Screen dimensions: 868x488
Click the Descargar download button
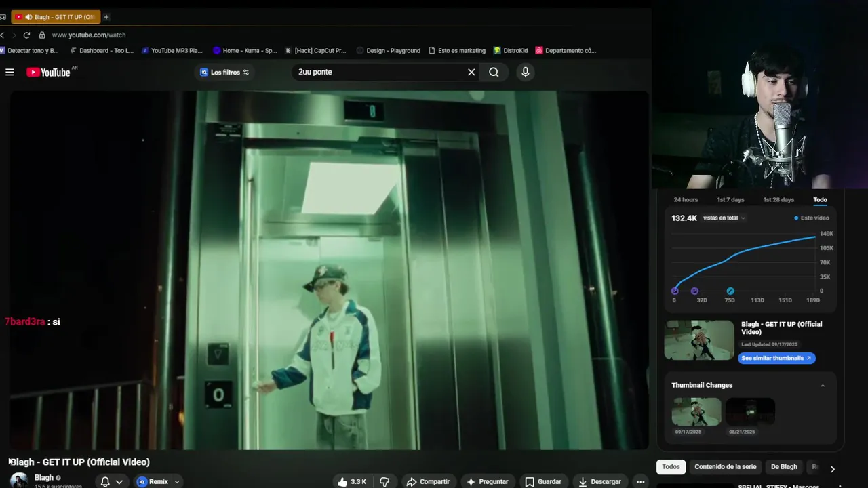pos(599,482)
